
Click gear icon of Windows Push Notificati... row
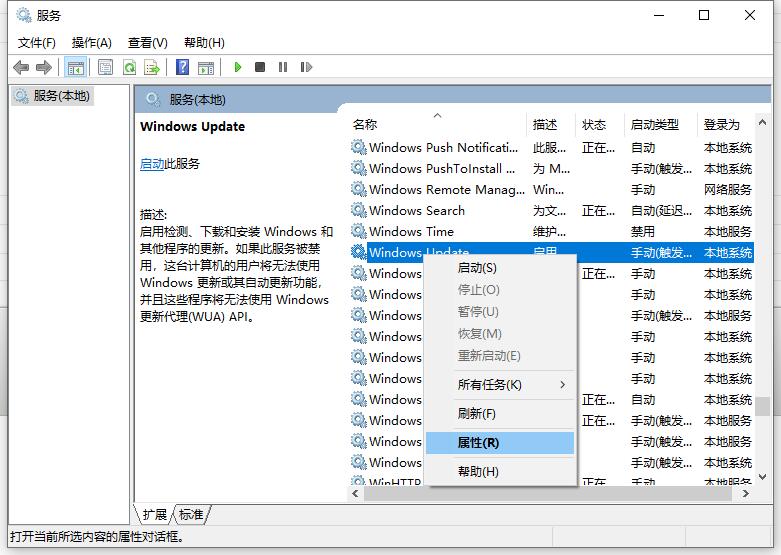359,147
